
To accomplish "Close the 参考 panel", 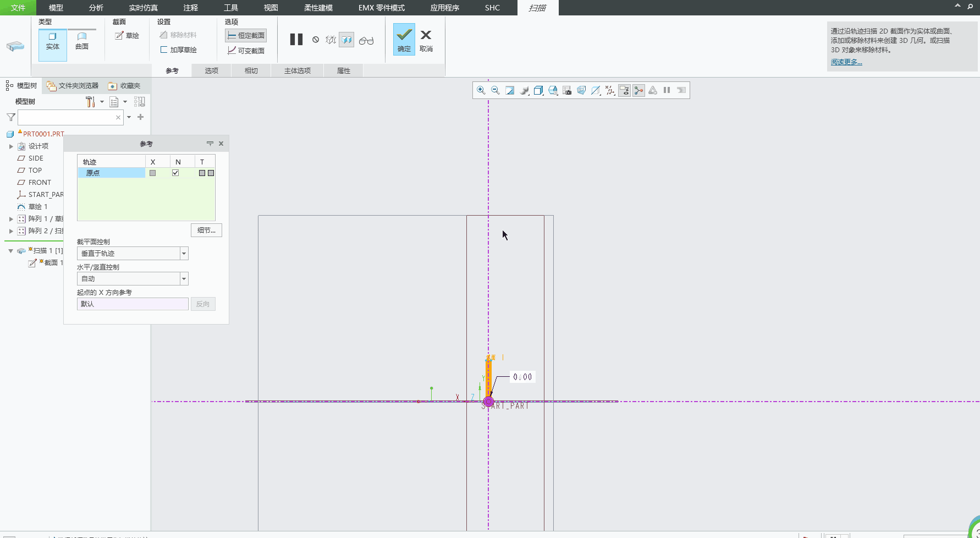I will [x=221, y=144].
